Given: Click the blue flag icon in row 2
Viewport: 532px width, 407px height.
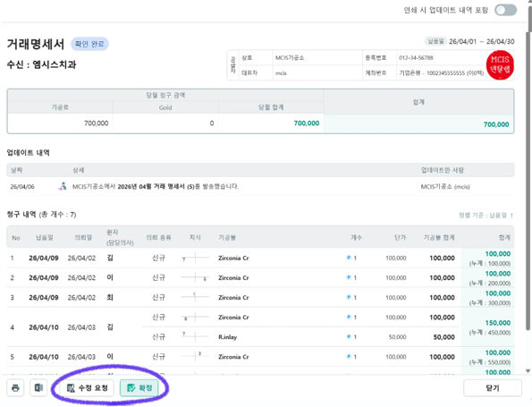Looking at the screenshot, I should (349, 277).
